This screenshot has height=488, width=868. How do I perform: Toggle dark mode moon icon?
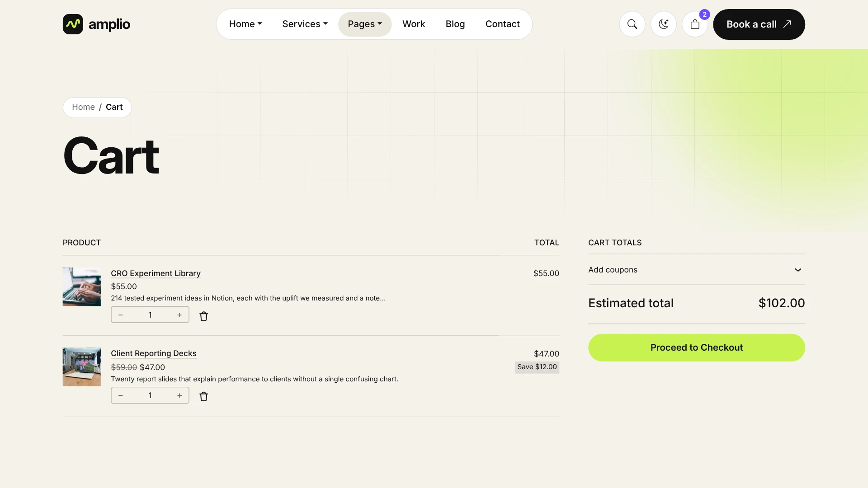click(663, 24)
